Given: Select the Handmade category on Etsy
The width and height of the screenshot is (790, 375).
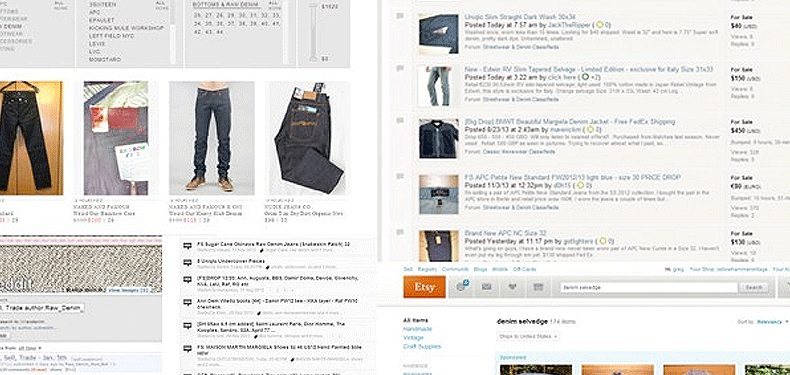Looking at the screenshot, I should [x=417, y=329].
